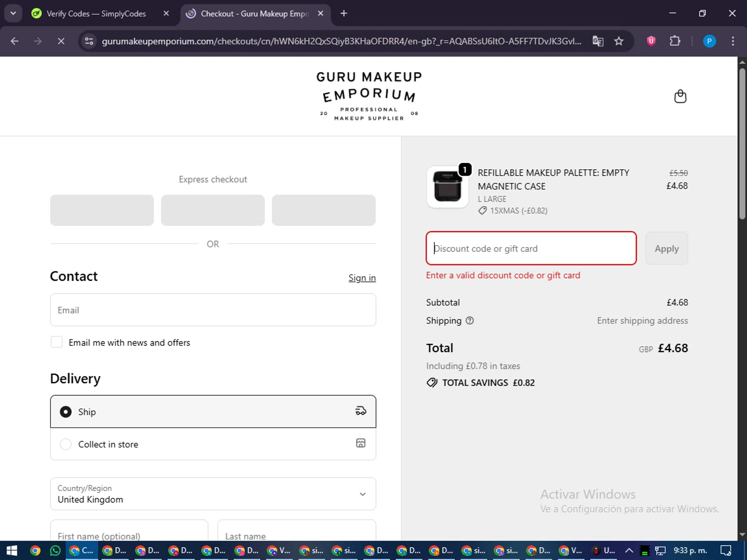747x560 pixels.
Task: Click the 'L LARGE' variant text
Action: (492, 199)
